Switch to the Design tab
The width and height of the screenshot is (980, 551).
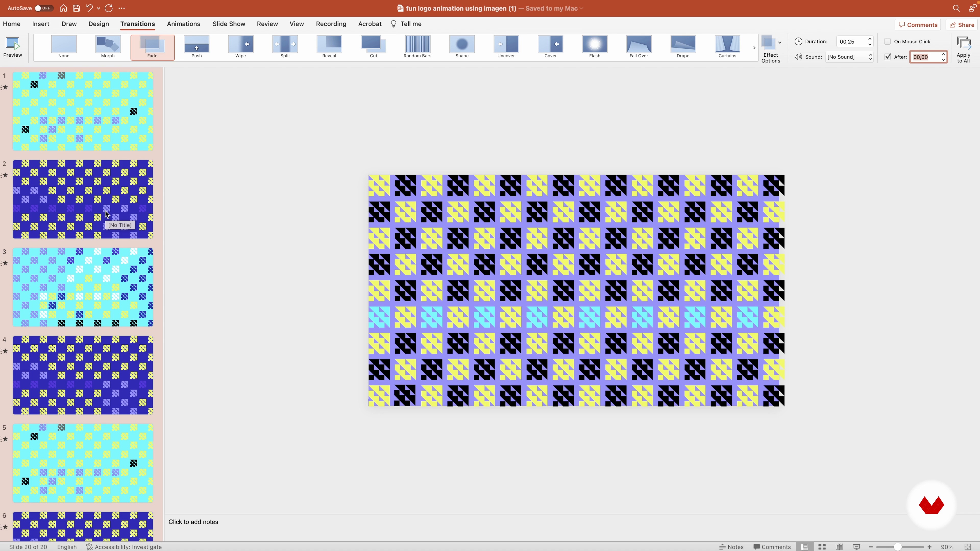point(99,24)
